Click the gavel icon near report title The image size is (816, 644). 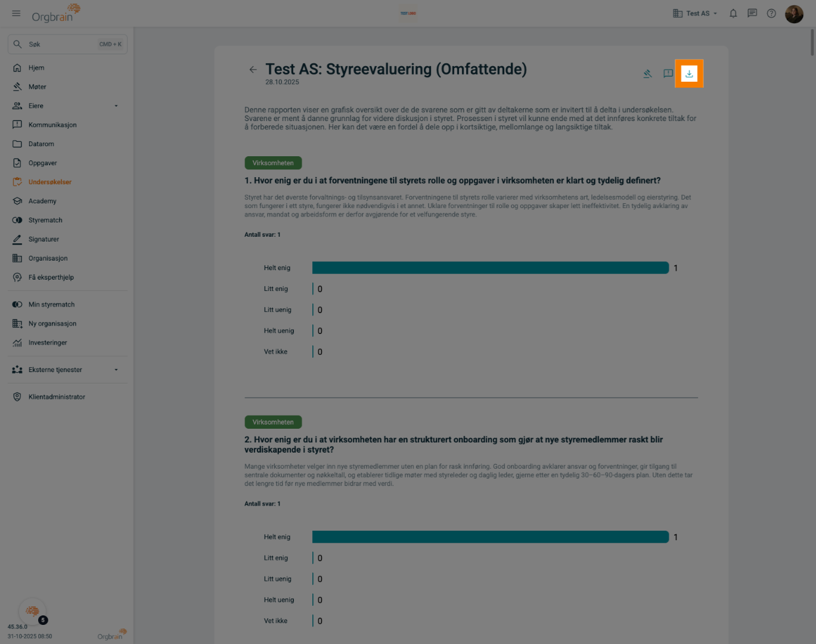647,74
